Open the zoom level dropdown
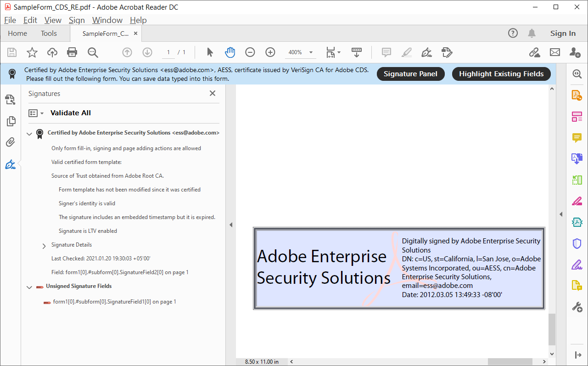588x366 pixels. click(x=311, y=52)
